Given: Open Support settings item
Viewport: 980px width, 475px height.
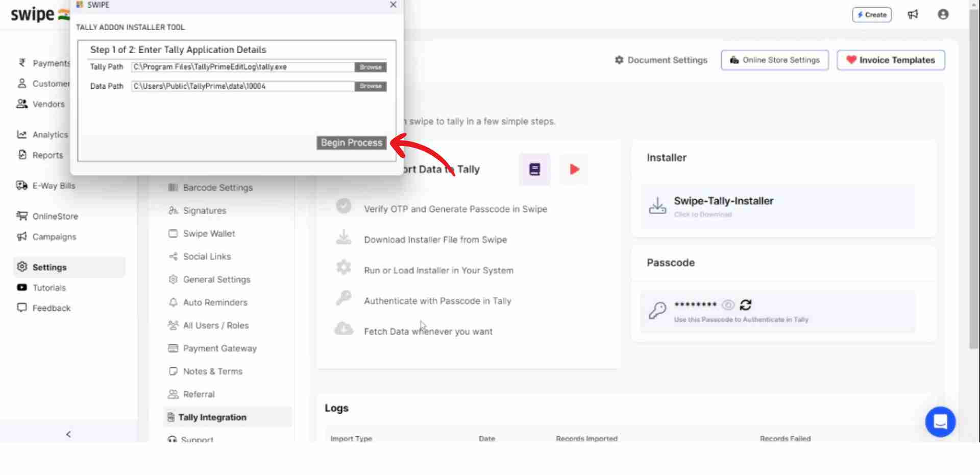Looking at the screenshot, I should pyautogui.click(x=190, y=439).
